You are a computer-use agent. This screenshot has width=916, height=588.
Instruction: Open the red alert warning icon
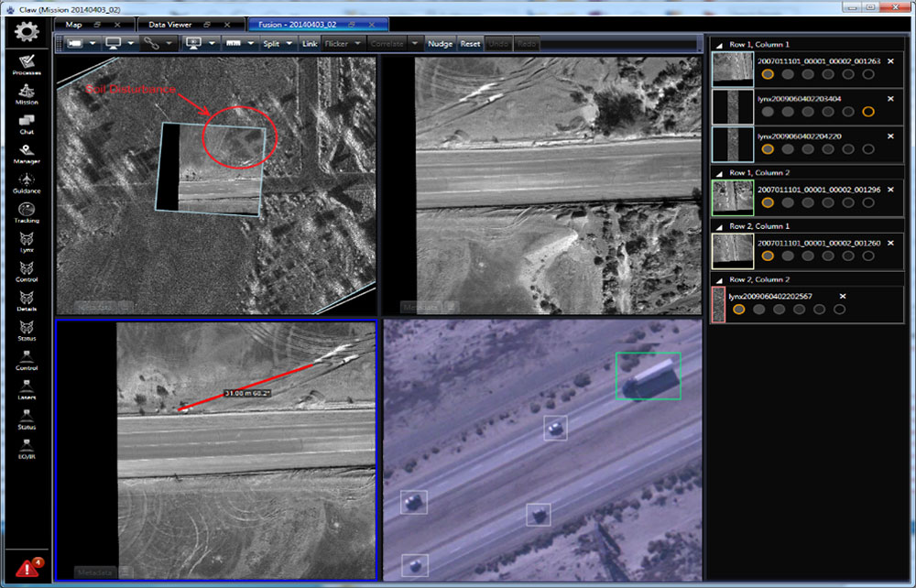point(29,567)
